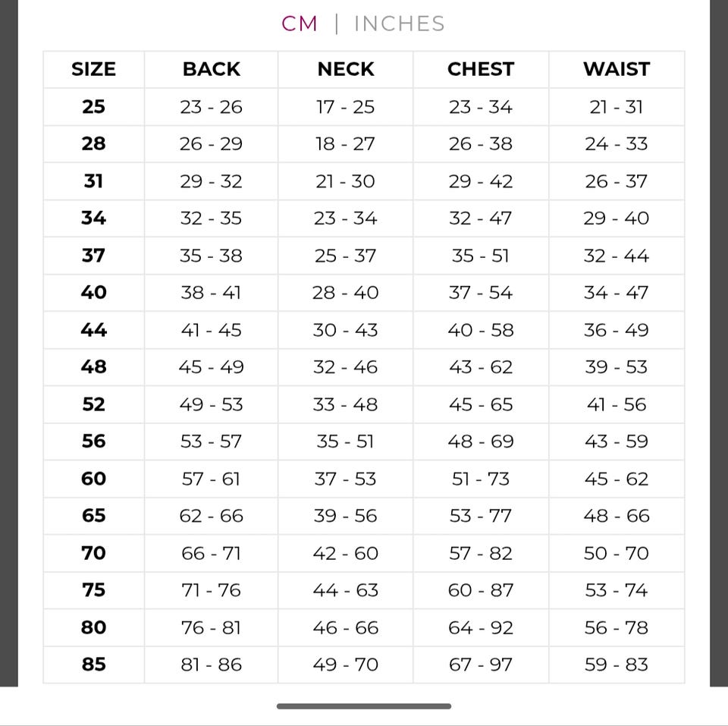Tap the size 44 row label
Image resolution: width=728 pixels, height=726 pixels.
point(93,330)
